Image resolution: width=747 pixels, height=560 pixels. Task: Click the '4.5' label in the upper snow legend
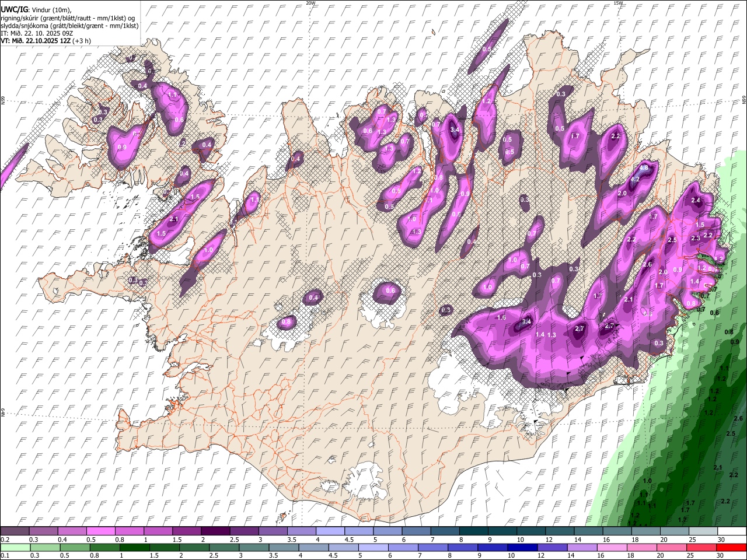tap(349, 540)
